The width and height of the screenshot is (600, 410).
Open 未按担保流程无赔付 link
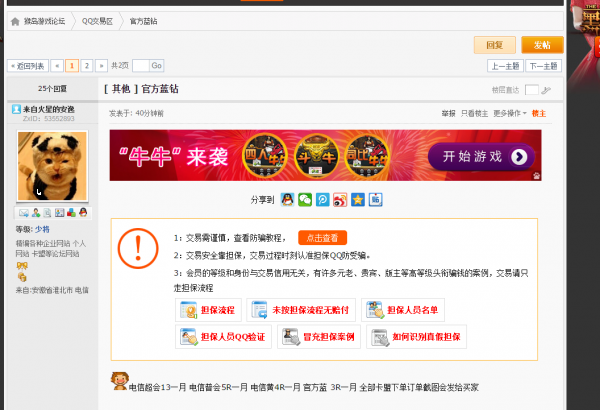click(x=301, y=310)
